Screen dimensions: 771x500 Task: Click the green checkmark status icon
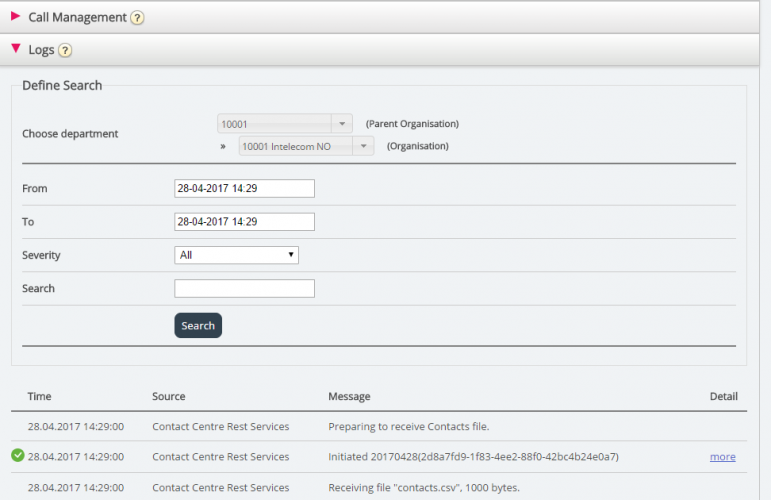[x=18, y=456]
